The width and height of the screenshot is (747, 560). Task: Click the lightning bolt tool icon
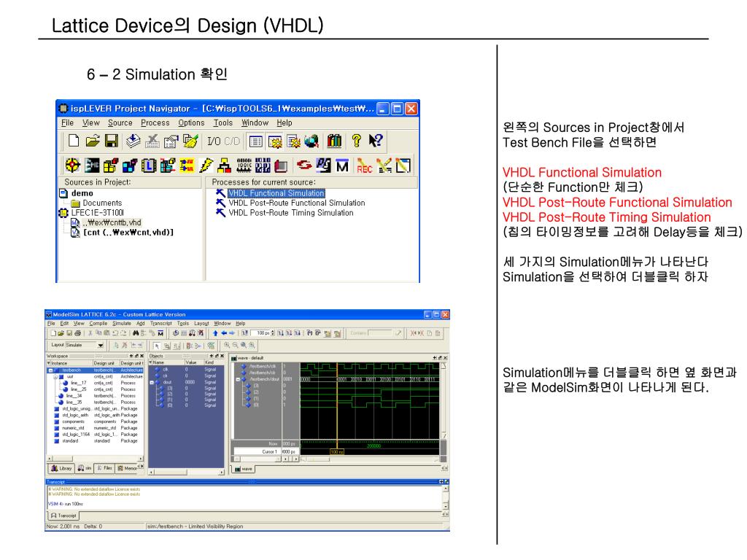[x=206, y=166]
